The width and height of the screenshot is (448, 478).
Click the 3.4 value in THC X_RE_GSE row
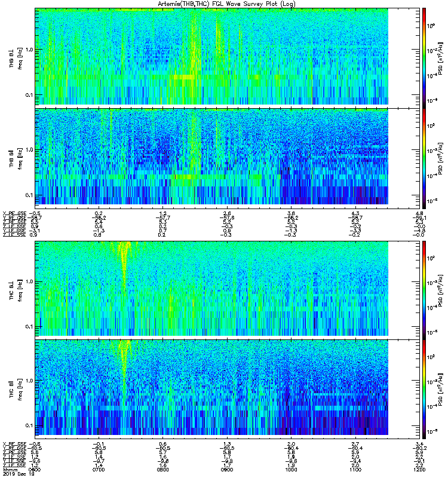click(x=420, y=444)
